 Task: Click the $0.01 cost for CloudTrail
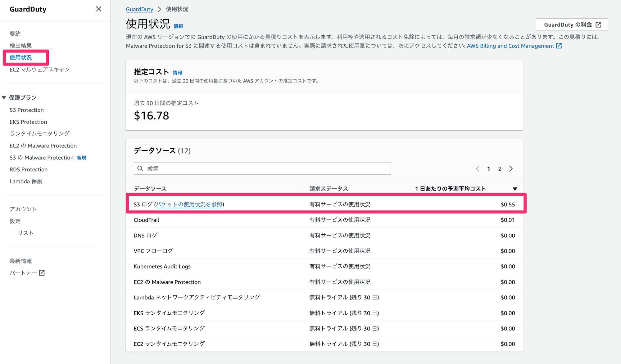tap(508, 220)
